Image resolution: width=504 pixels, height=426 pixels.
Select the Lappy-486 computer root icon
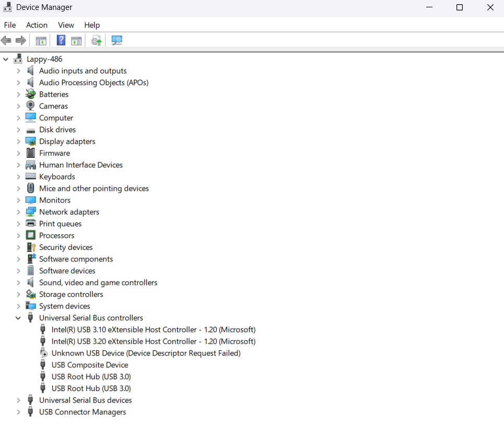tap(18, 59)
